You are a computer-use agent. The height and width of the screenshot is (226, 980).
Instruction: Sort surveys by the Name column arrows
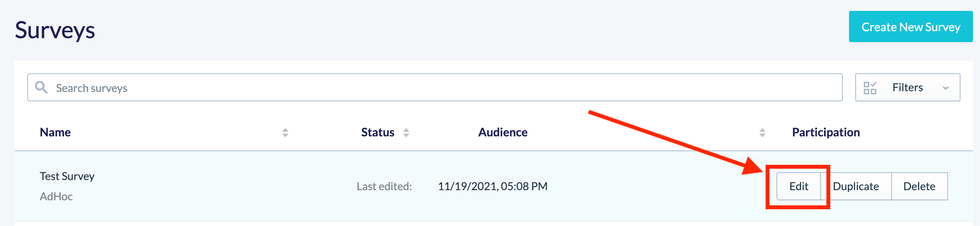click(x=285, y=132)
